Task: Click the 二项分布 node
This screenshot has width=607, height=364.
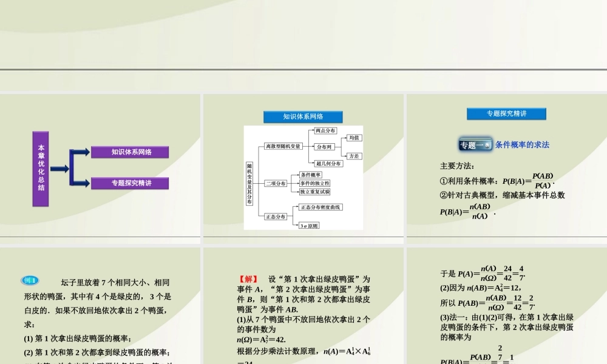Action: click(276, 183)
